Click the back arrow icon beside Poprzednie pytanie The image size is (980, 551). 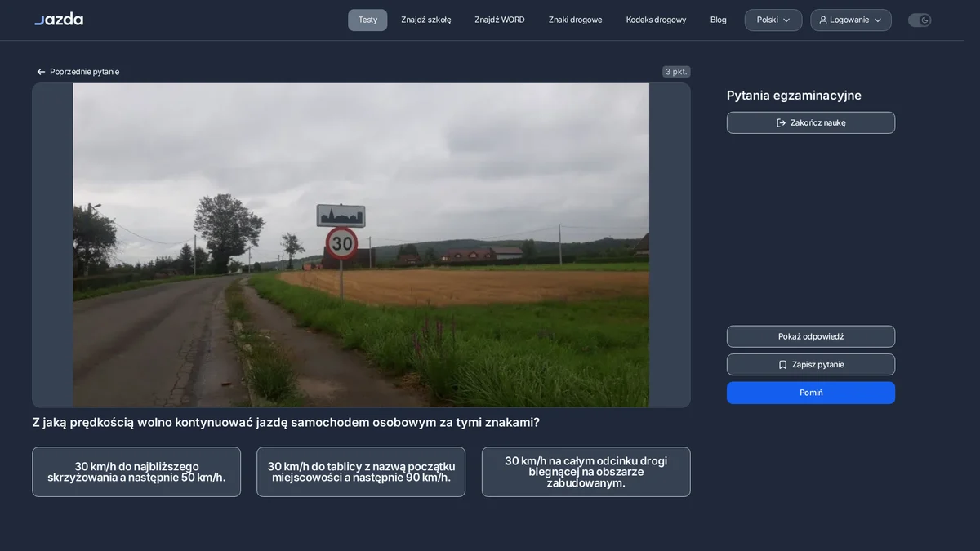tap(41, 72)
